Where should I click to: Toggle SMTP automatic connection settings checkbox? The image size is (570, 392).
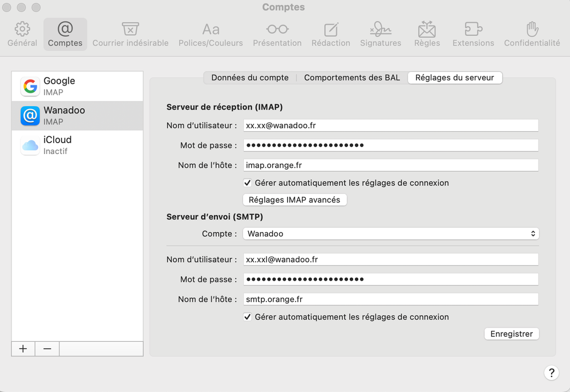[x=248, y=317]
